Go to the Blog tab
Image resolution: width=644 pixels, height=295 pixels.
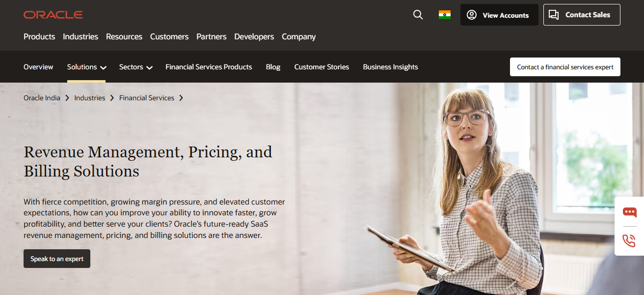(273, 67)
